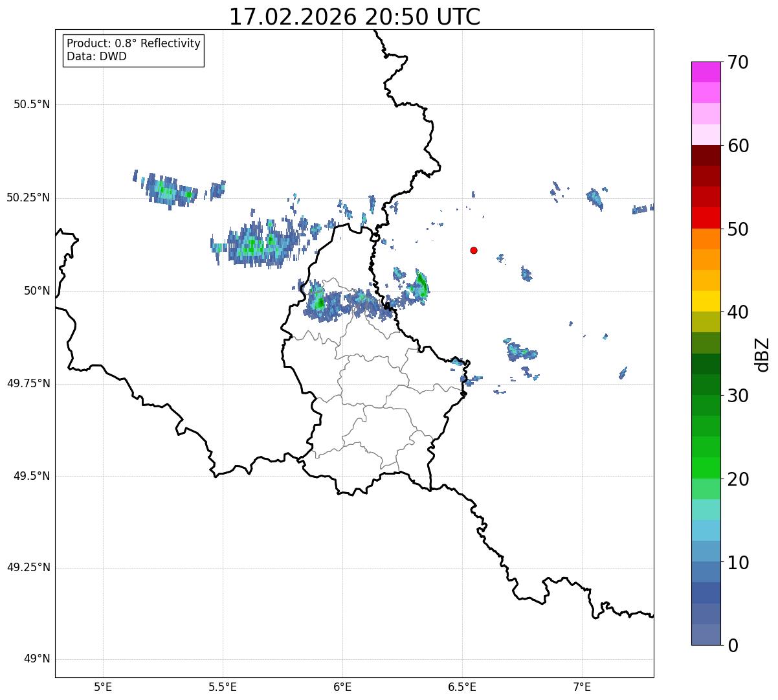The image size is (778, 700).
Task: Click the yellow colorbar segment at 40
Action: (706, 301)
